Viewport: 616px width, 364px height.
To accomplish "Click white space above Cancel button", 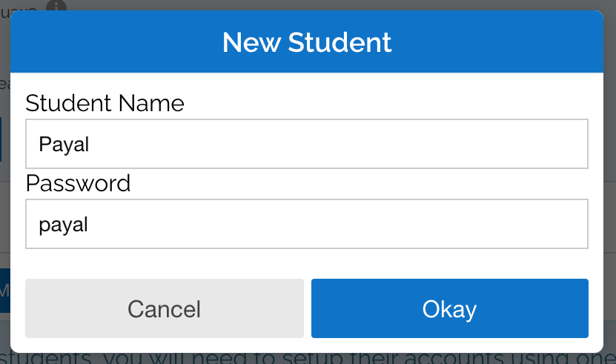I will [x=165, y=264].
